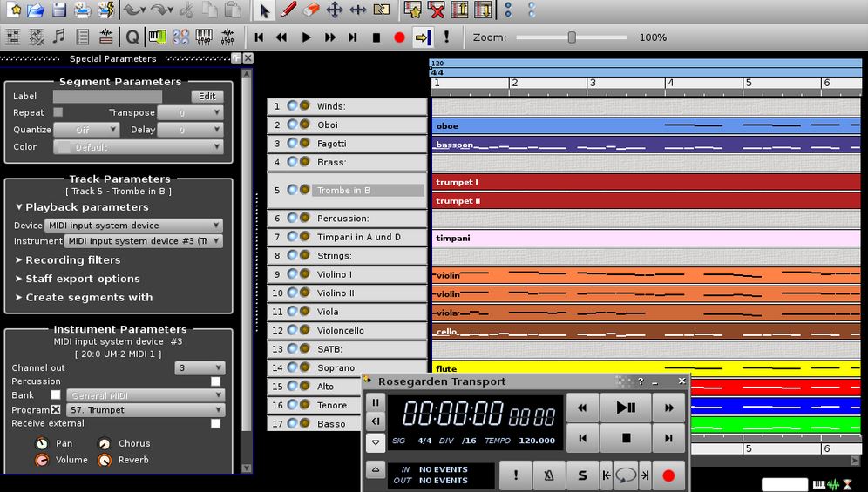
Task: Click the red Record button in main toolbar
Action: pos(399,37)
